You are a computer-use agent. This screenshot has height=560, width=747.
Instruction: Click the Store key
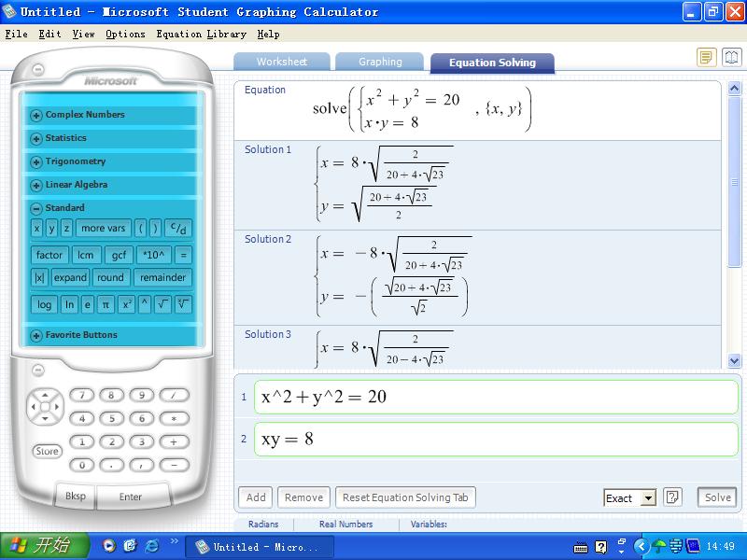coord(48,451)
